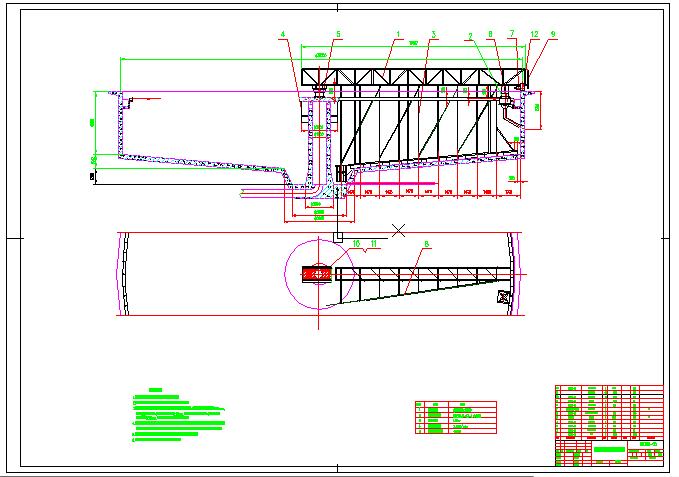Select part label 10 in the plan view
The width and height of the screenshot is (679, 477).
[356, 244]
